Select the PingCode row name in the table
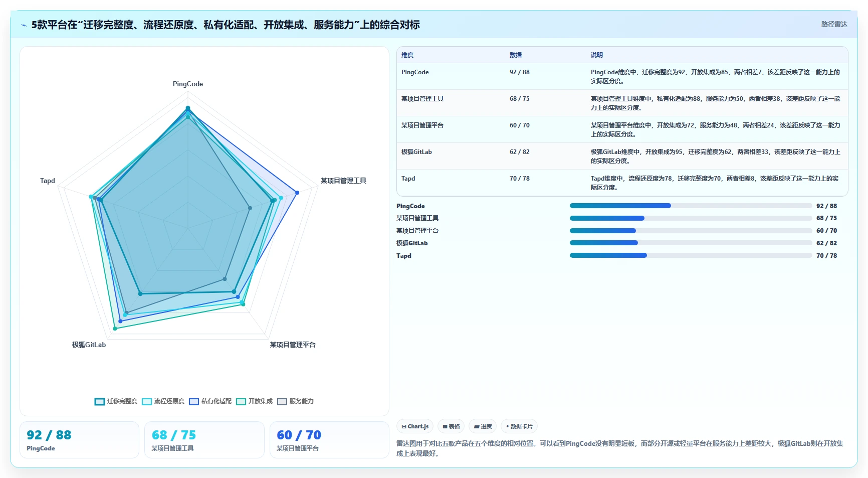 [x=415, y=72]
